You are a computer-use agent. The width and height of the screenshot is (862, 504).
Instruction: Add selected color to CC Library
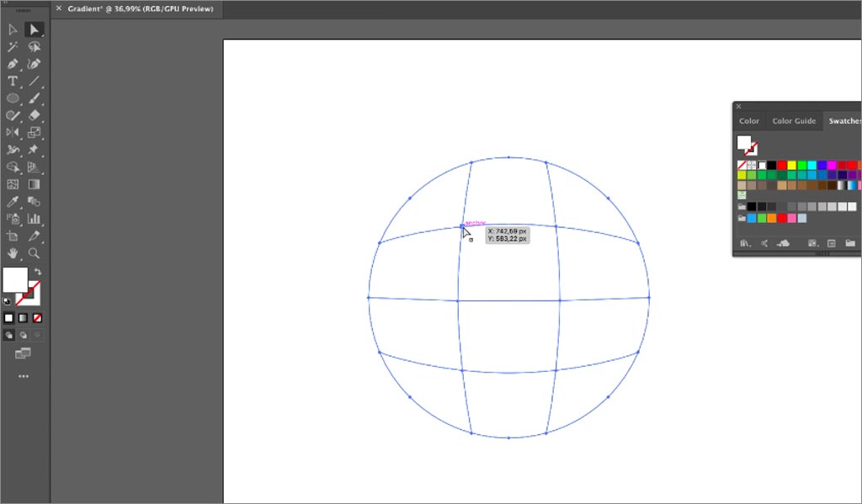click(x=782, y=242)
